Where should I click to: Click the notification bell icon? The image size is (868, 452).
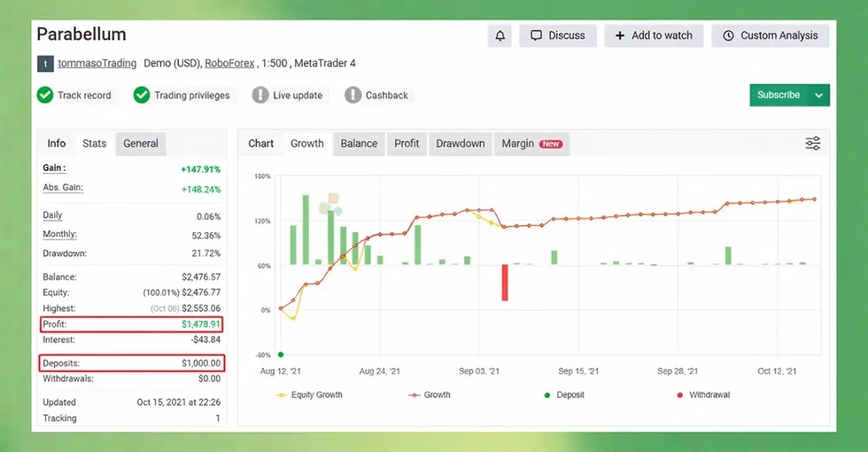500,36
